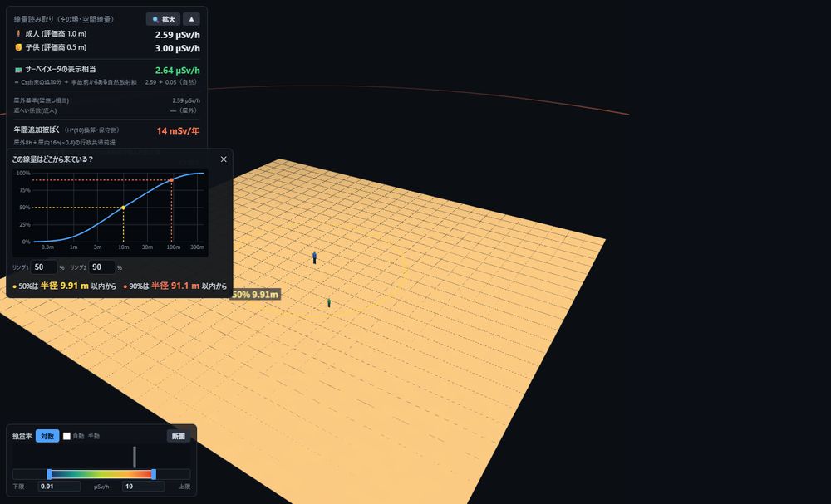The image size is (831, 504).
Task: Click the 下限 lower limit field 0.01
Action: pos(59,487)
